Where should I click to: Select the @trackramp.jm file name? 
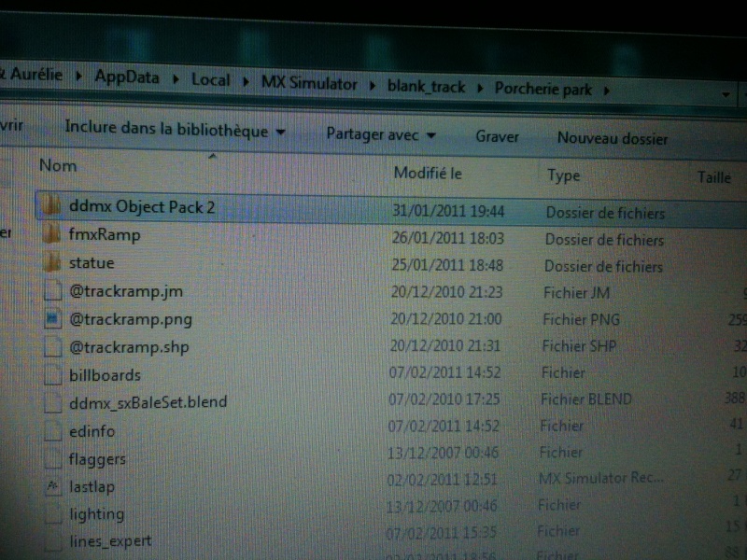(x=126, y=291)
